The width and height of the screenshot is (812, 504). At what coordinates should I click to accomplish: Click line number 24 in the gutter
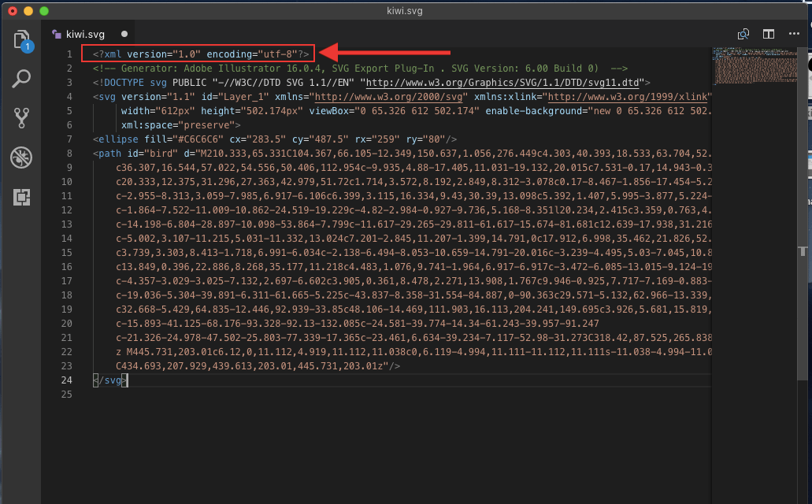[66, 380]
